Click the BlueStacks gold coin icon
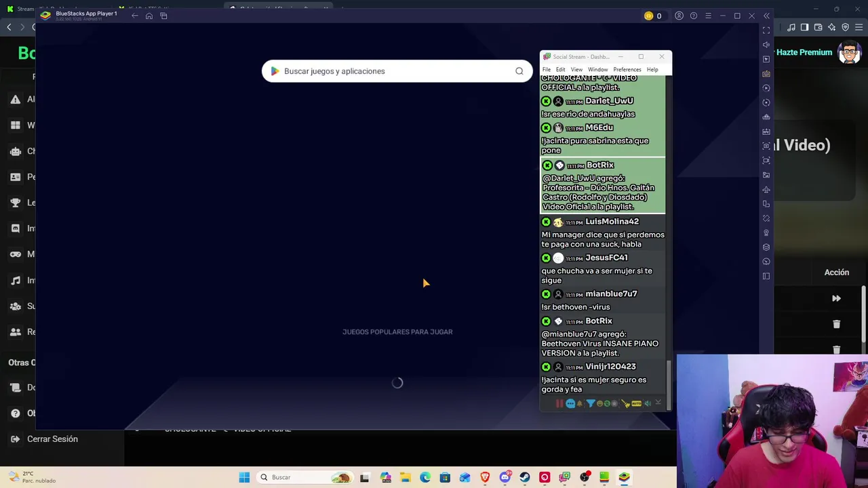Image resolution: width=868 pixels, height=488 pixels. [x=648, y=16]
